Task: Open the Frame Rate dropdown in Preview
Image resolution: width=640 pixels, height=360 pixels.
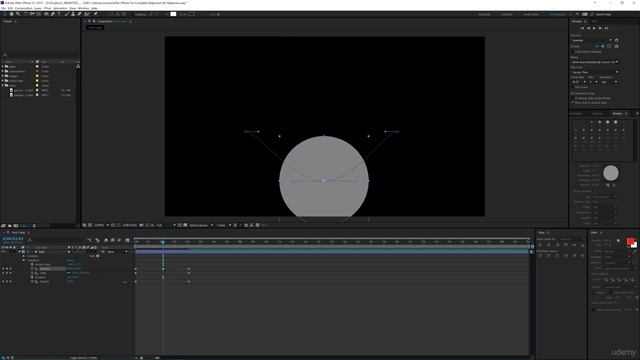Action: click(579, 82)
